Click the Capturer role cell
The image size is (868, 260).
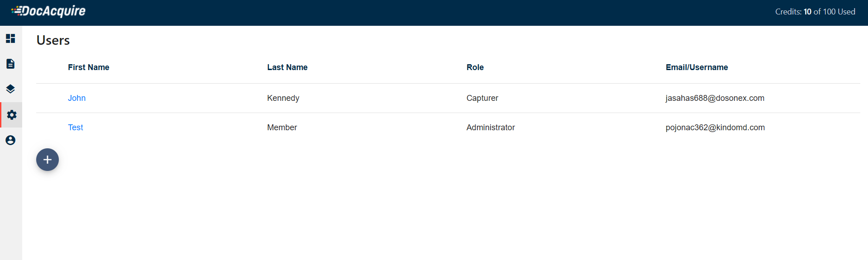pos(482,98)
